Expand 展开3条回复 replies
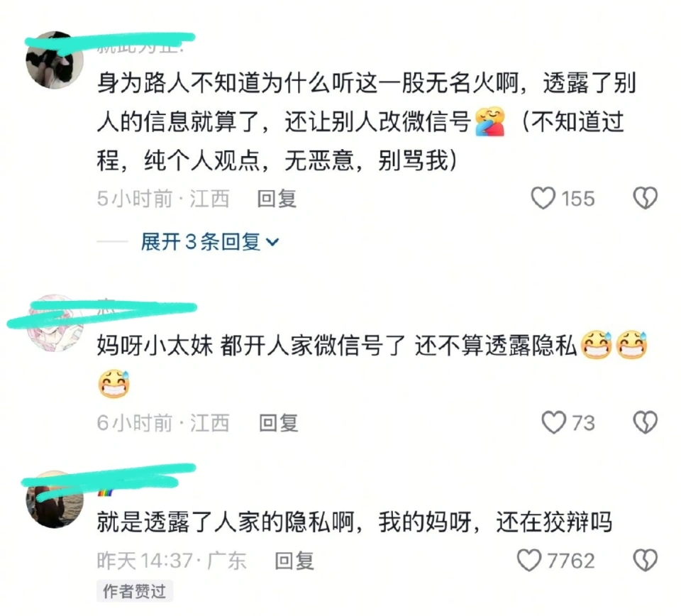The image size is (681, 616). coord(210,241)
